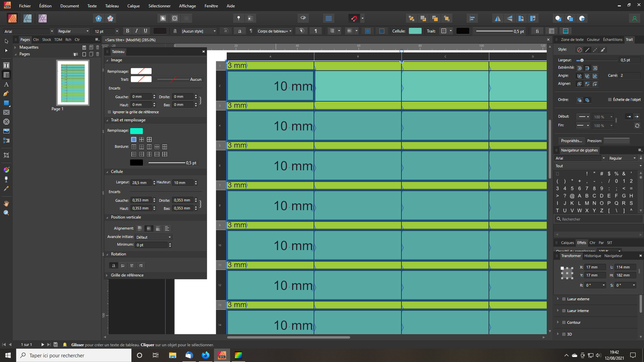Apply bold formatting from the text toolbar
The image size is (644, 362).
point(127,31)
